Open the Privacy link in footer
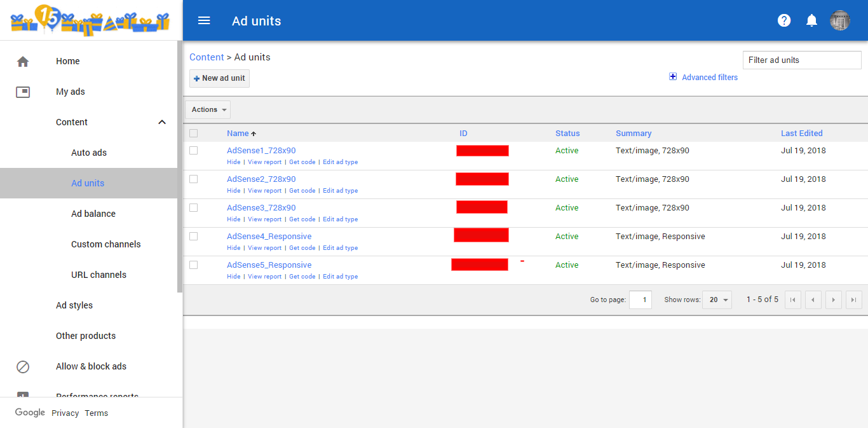Viewport: 868px width, 428px height. click(x=65, y=413)
